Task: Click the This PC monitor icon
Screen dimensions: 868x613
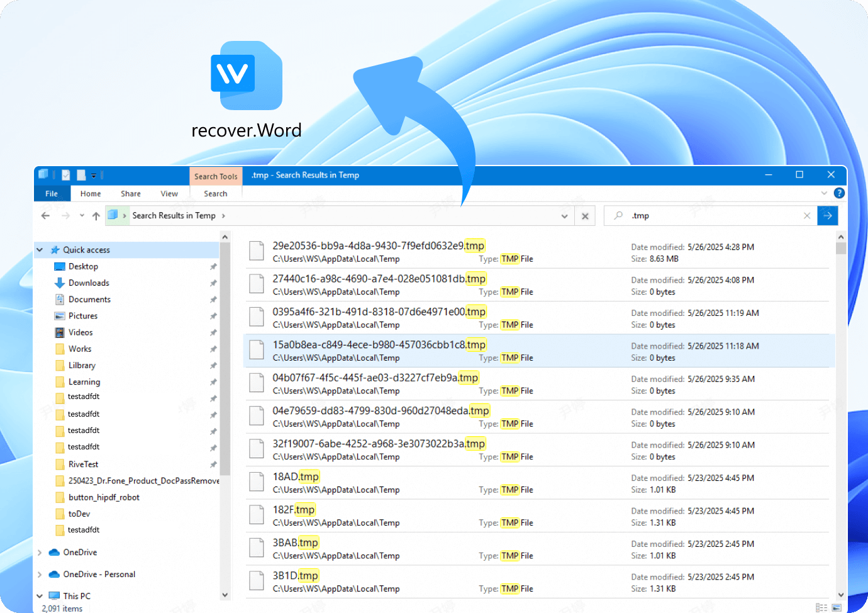Action: pyautogui.click(x=54, y=596)
